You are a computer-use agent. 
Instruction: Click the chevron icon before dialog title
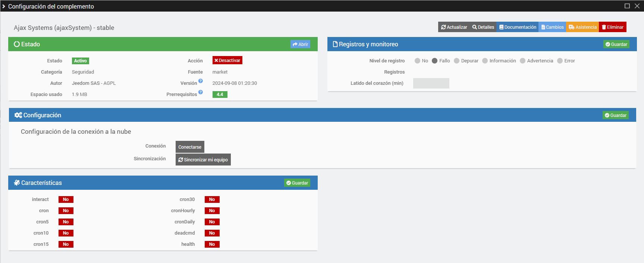pos(4,6)
